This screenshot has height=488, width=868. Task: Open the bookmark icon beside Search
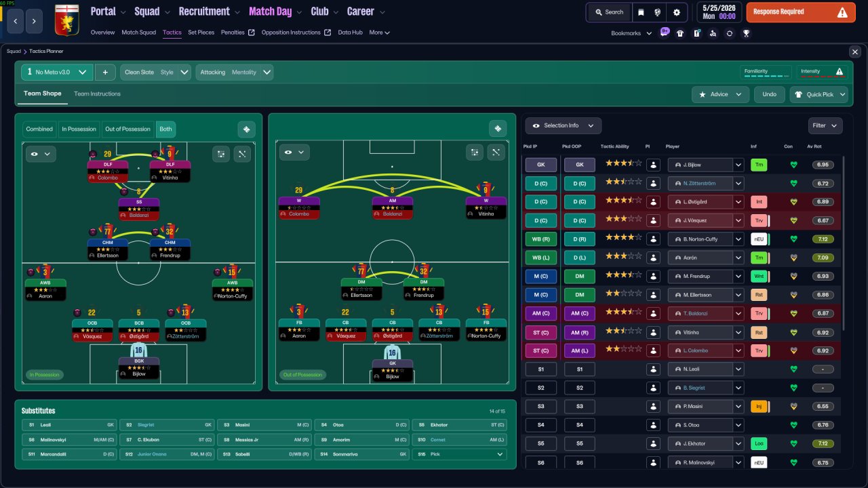click(x=642, y=12)
